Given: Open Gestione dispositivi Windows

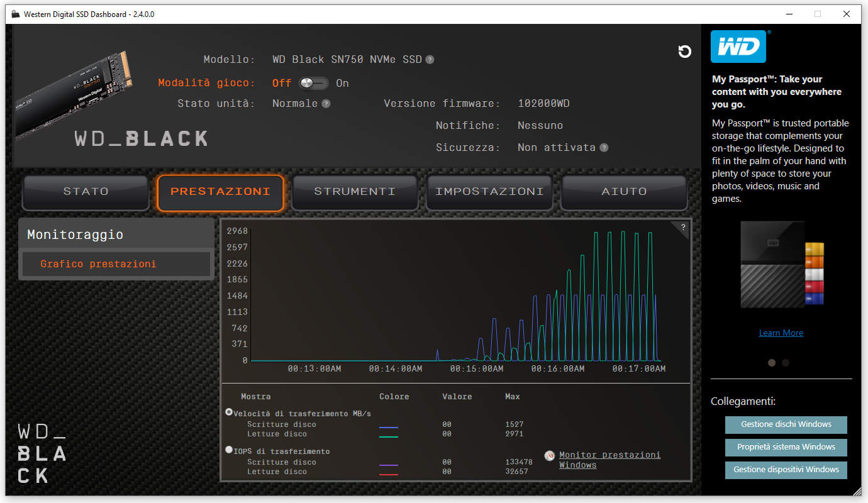Looking at the screenshot, I should click(786, 470).
